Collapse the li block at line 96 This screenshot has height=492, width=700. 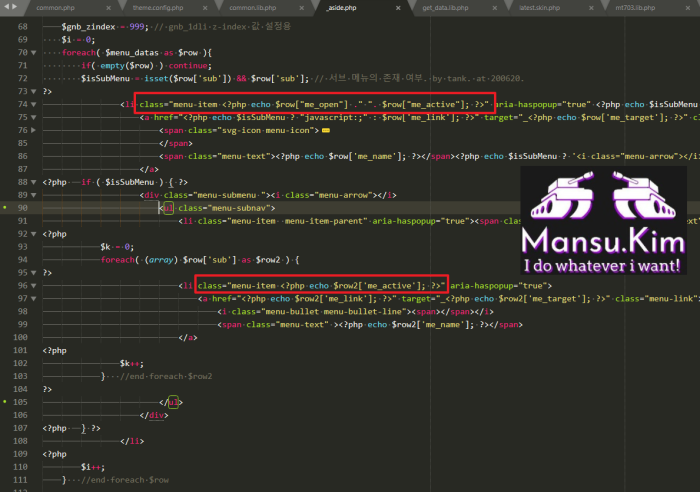click(34, 285)
